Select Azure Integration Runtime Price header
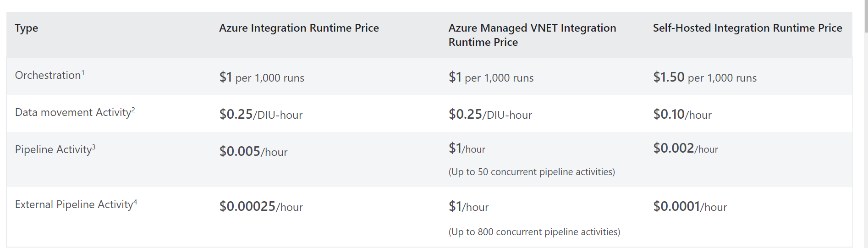 299,28
